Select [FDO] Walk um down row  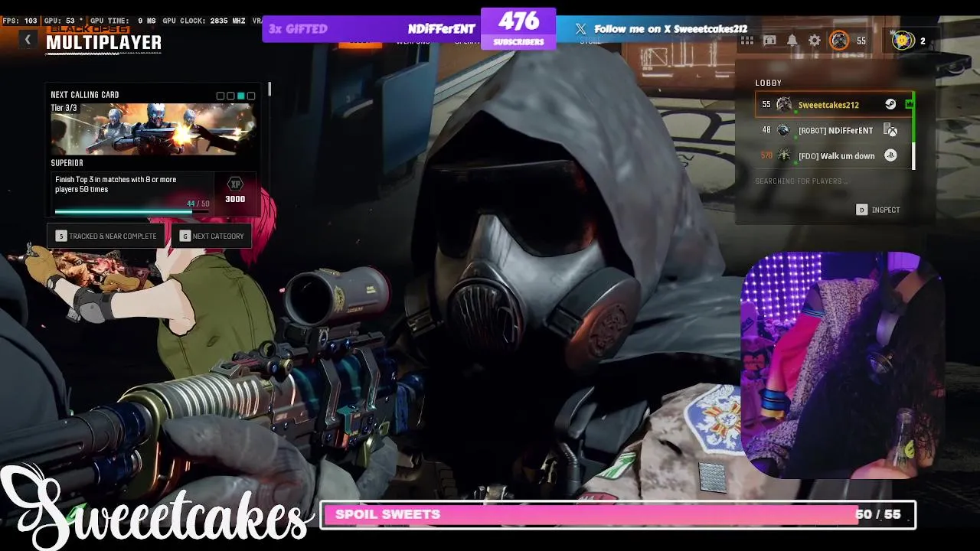coord(833,155)
